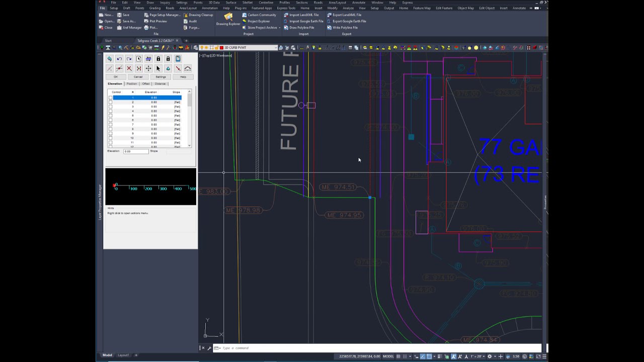Switch to the Offset tab

pos(146,84)
